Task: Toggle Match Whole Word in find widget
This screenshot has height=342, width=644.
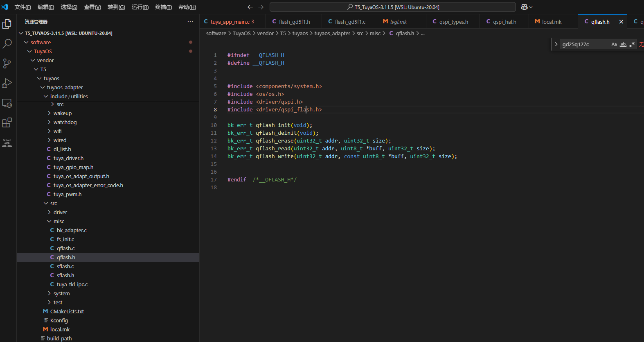Action: (623, 44)
